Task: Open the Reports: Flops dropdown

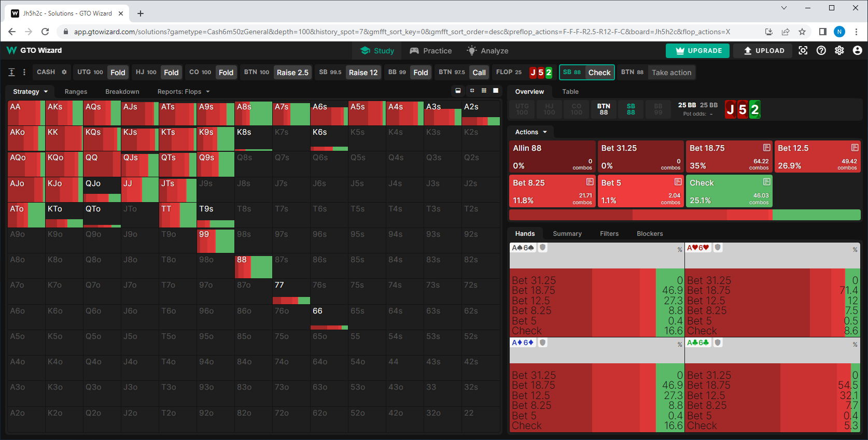Action: click(x=184, y=92)
